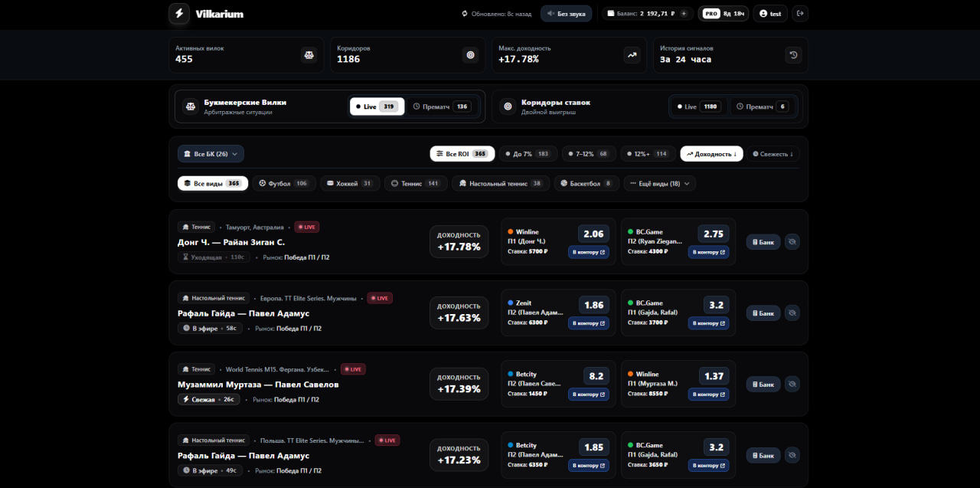Click the refresh icon beside 'Обновлено'
This screenshot has width=980, height=488.
click(x=465, y=14)
